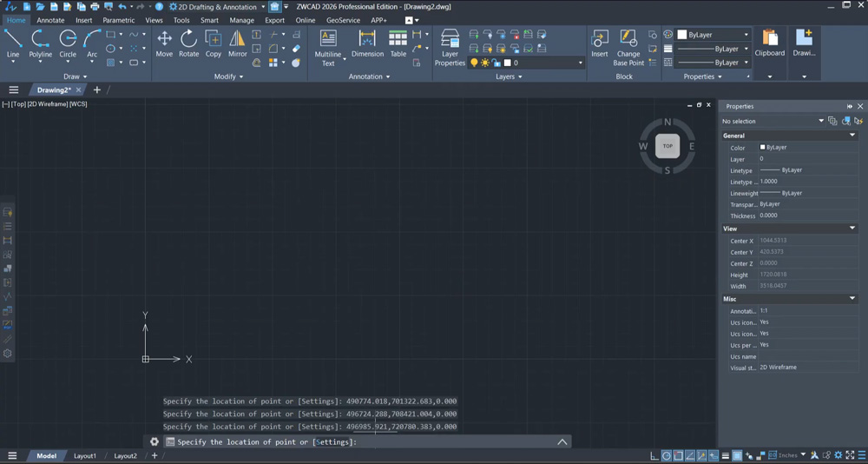
Task: Toggle the lightbulb layer on/off icon
Action: [474, 63]
